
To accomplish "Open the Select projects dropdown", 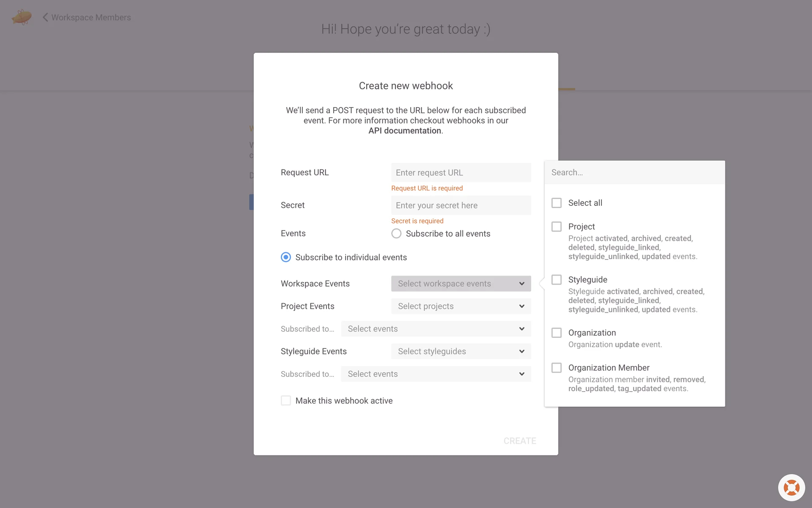I will (461, 306).
